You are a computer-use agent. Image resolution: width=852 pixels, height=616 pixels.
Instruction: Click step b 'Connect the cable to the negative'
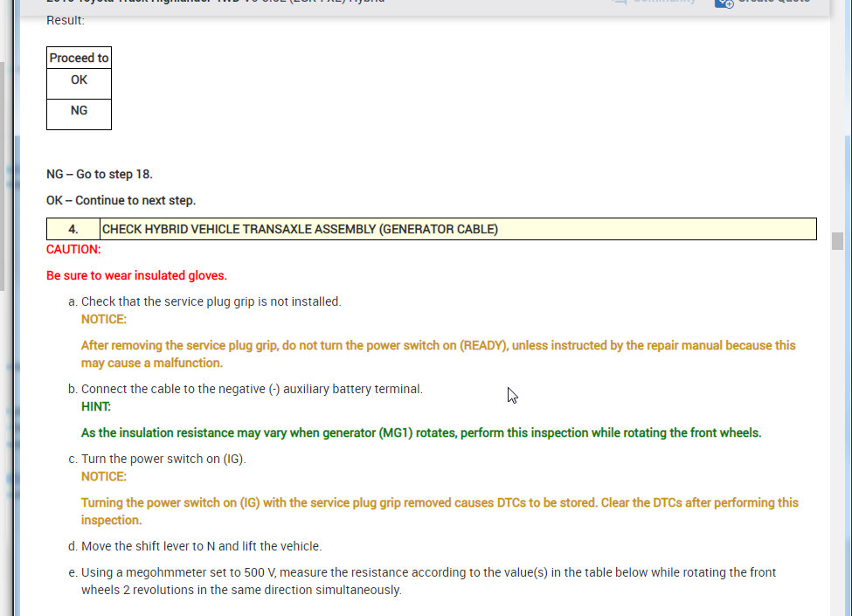(252, 389)
